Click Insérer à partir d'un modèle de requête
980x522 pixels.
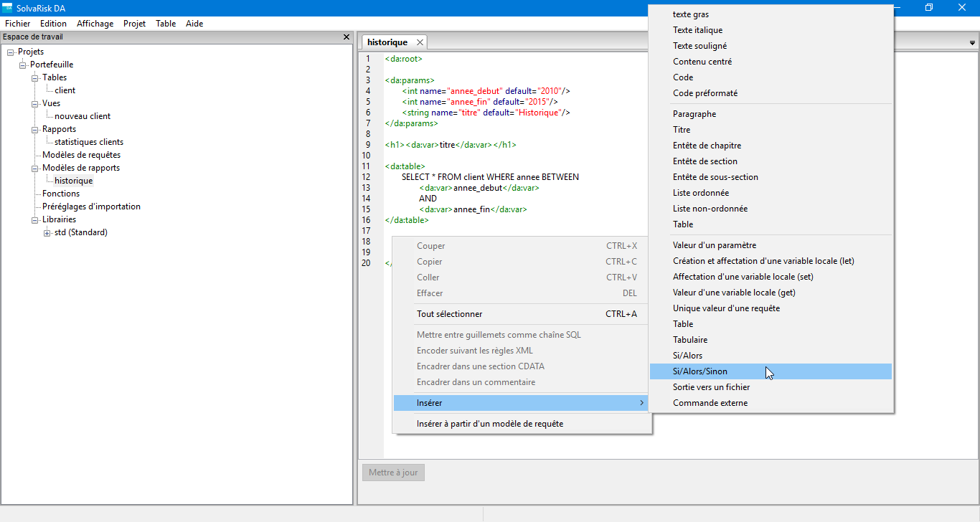(x=489, y=424)
